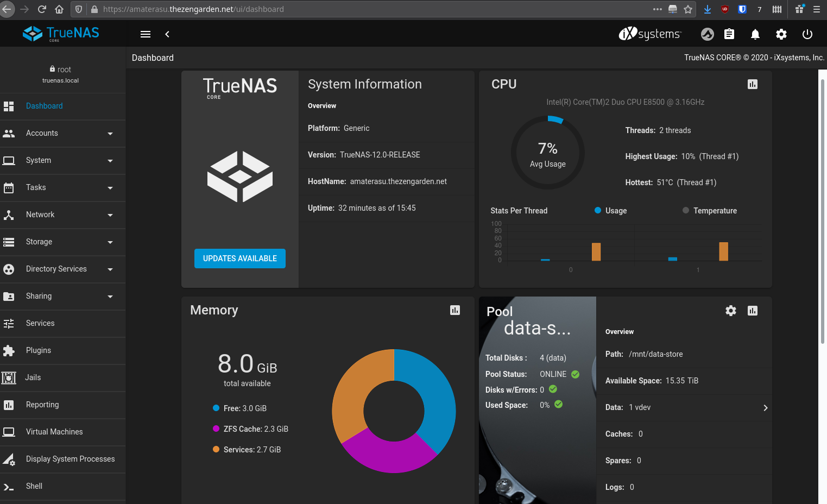827x504 pixels.
Task: Expand the Storage menu
Action: point(63,242)
